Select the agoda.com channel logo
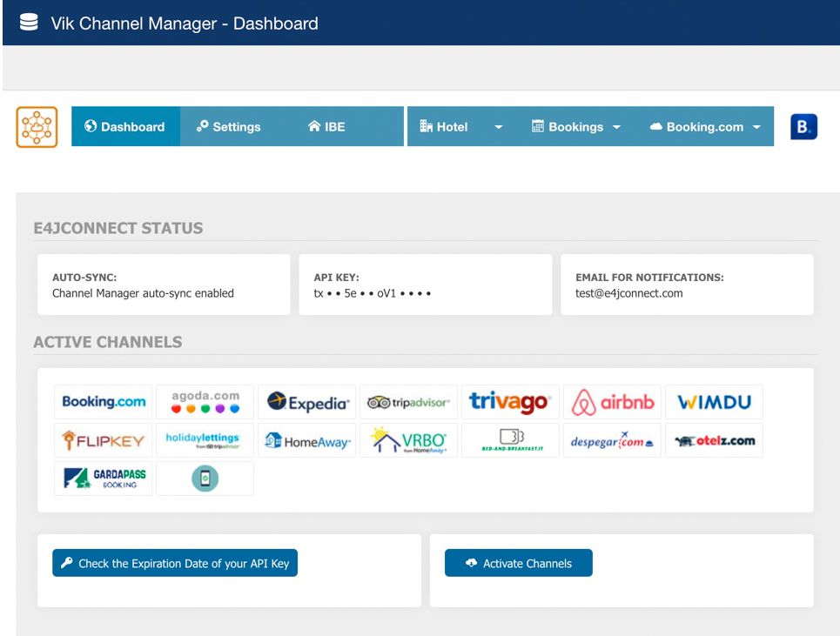Screen dimensions: 840x636 [205, 401]
